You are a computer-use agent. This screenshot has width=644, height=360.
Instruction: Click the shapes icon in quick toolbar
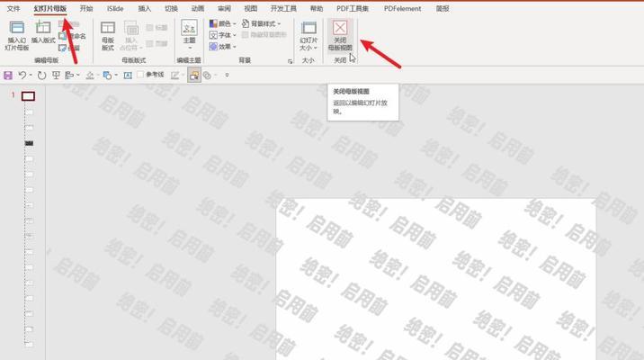click(x=107, y=76)
